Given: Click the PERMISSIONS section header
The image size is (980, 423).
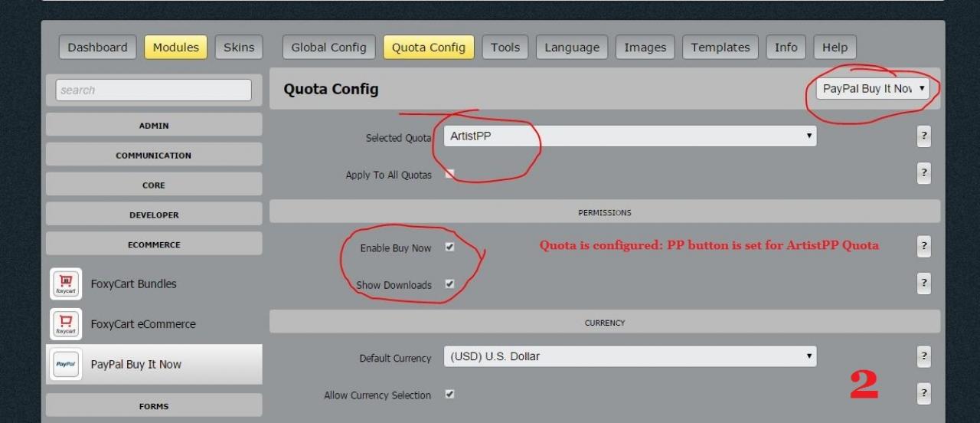Looking at the screenshot, I should point(605,212).
